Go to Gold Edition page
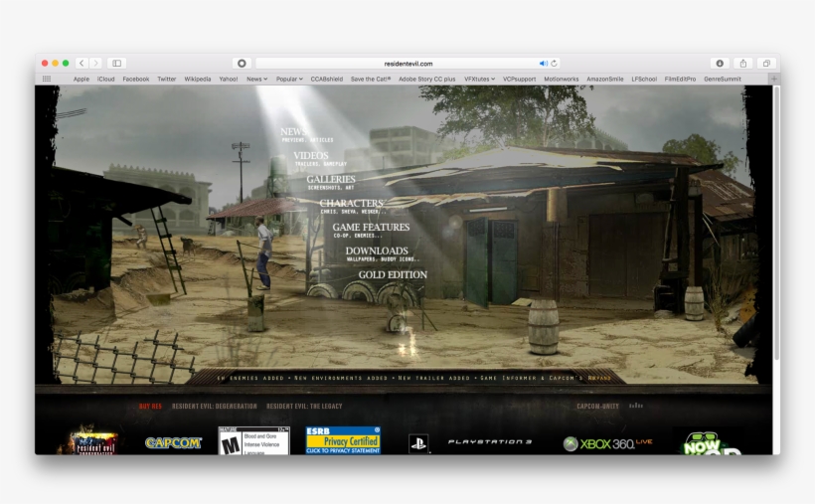Viewport: 815px width, 504px height. pos(393,274)
